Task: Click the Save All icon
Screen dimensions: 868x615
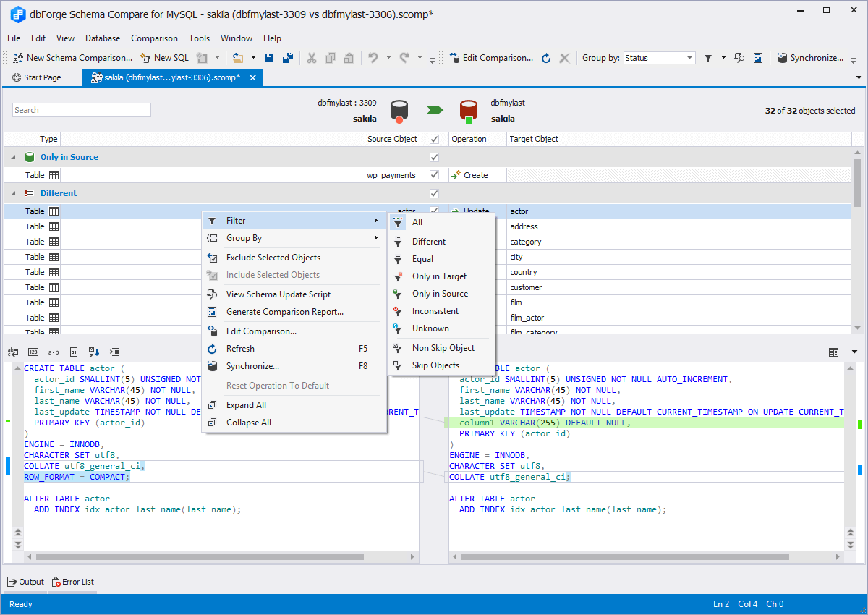Action: [287, 58]
